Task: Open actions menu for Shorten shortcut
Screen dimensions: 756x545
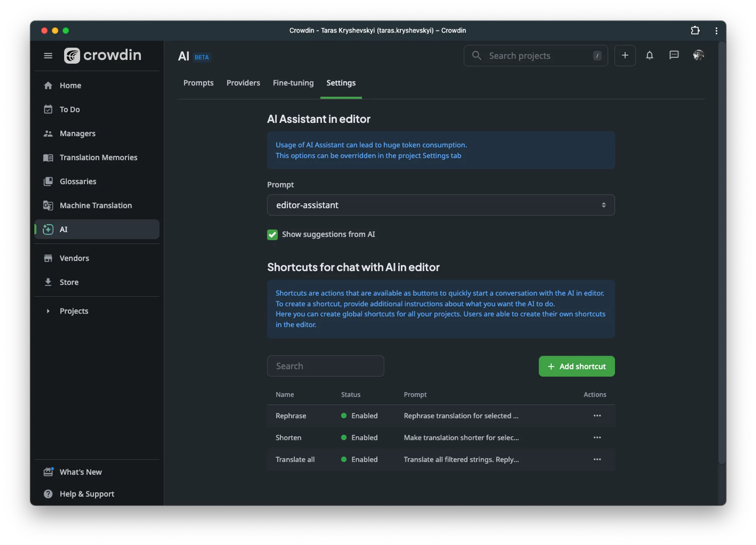Action: [597, 437]
